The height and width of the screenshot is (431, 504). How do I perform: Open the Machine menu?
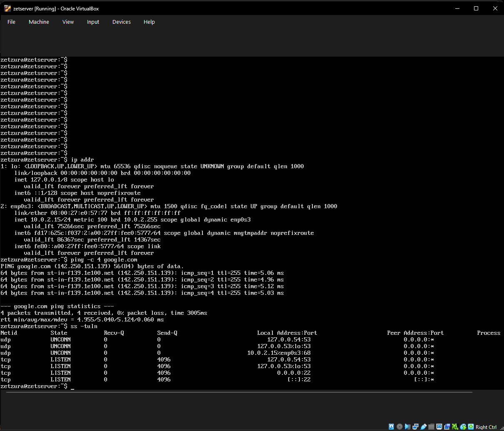click(x=39, y=22)
